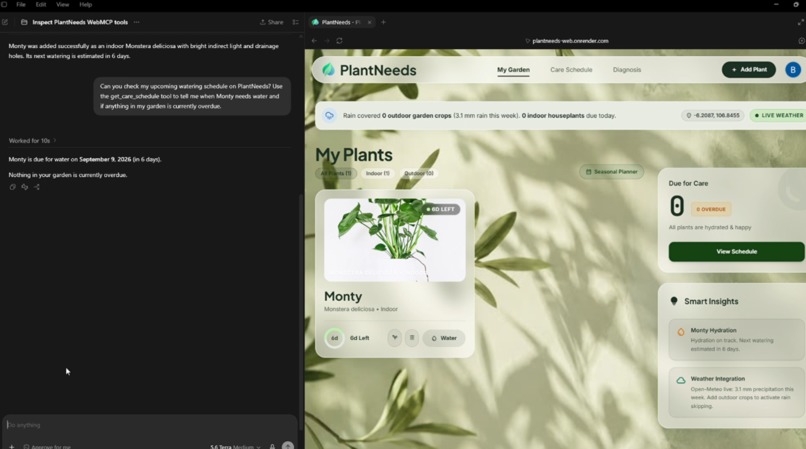
Task: Click the 'My Plants' heading
Action: 354,155
